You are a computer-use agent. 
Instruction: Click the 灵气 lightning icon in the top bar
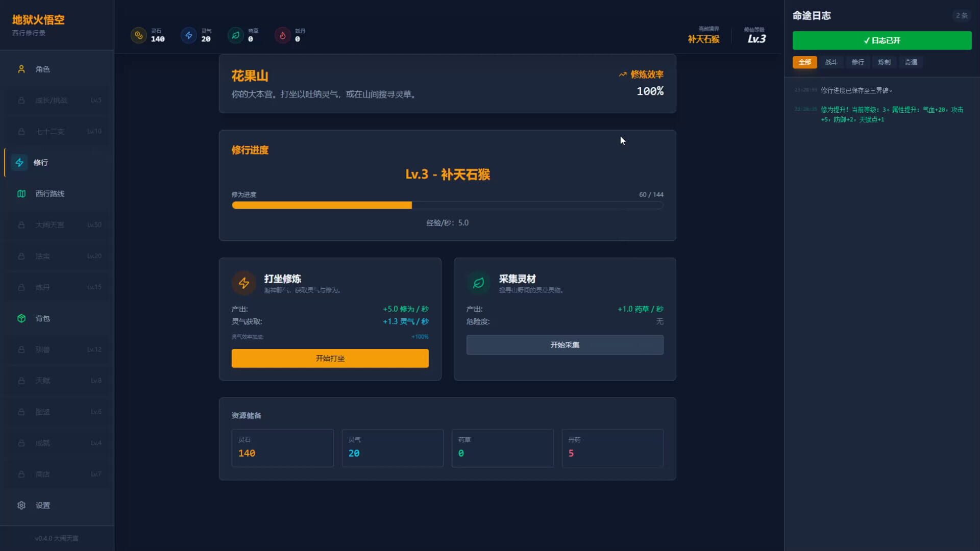pos(188,35)
